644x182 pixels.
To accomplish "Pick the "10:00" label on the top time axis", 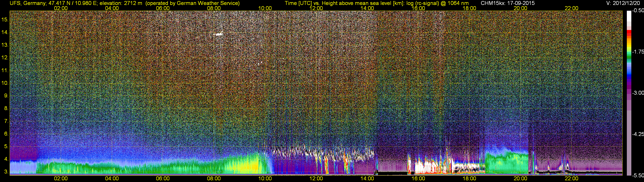I will (265, 8).
